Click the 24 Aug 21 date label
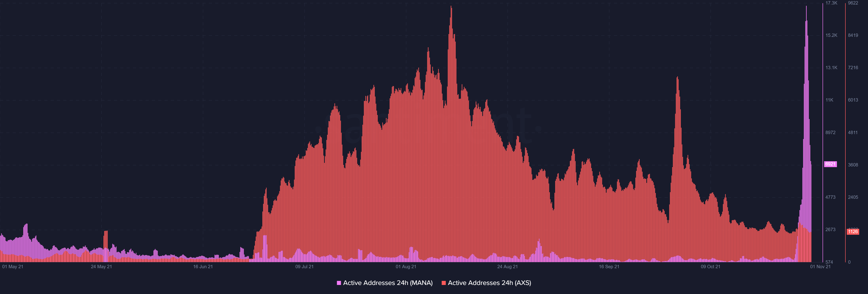Image resolution: width=868 pixels, height=294 pixels. (507, 267)
